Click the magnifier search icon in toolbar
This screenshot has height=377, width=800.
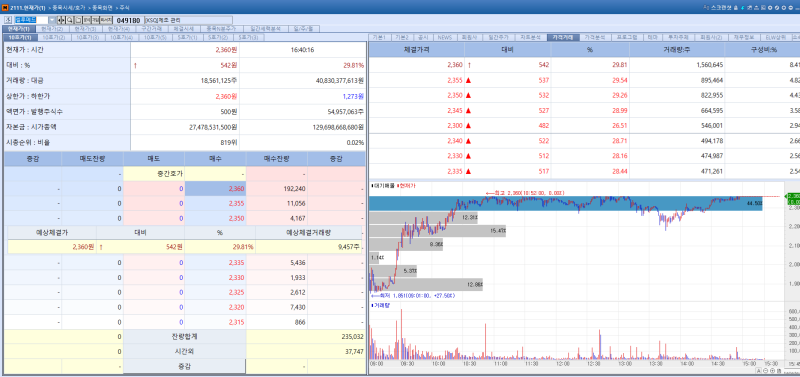pyautogui.click(x=69, y=20)
